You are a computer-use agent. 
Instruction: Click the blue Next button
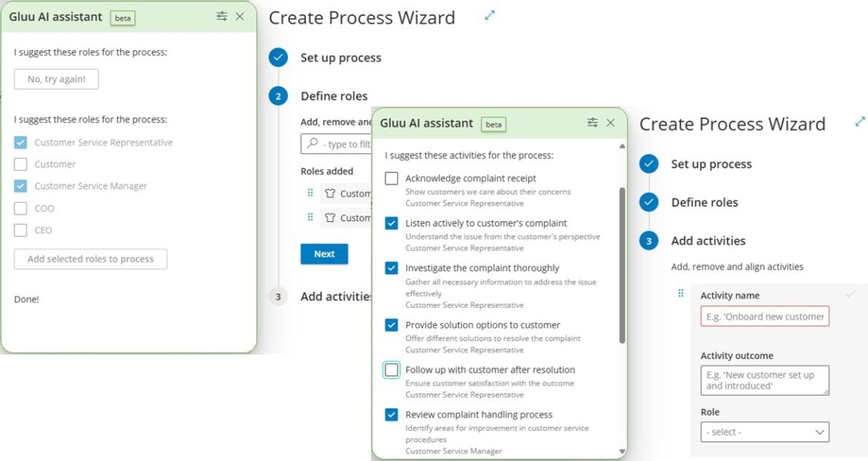[x=324, y=254]
